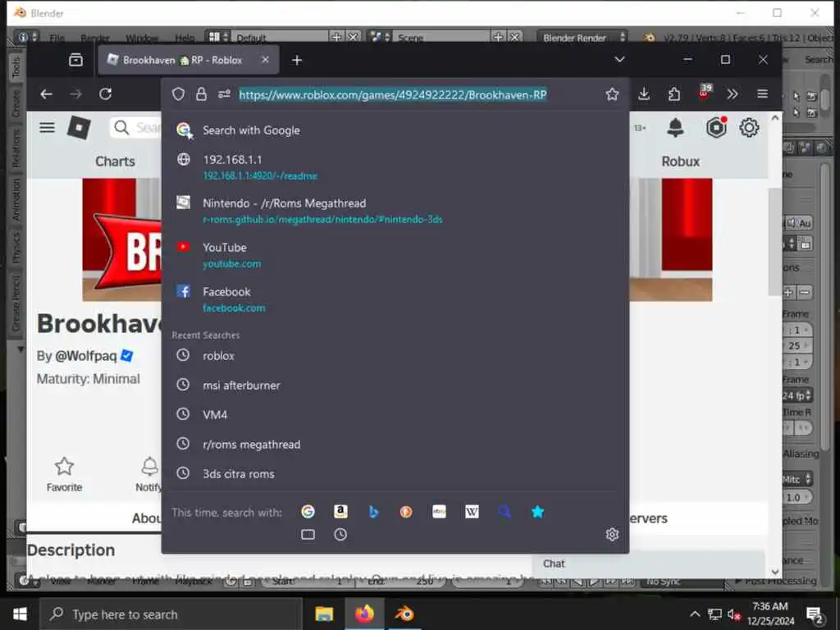This screenshot has height=630, width=840.
Task: Search bookmarks using the blue star icon
Action: point(537,512)
